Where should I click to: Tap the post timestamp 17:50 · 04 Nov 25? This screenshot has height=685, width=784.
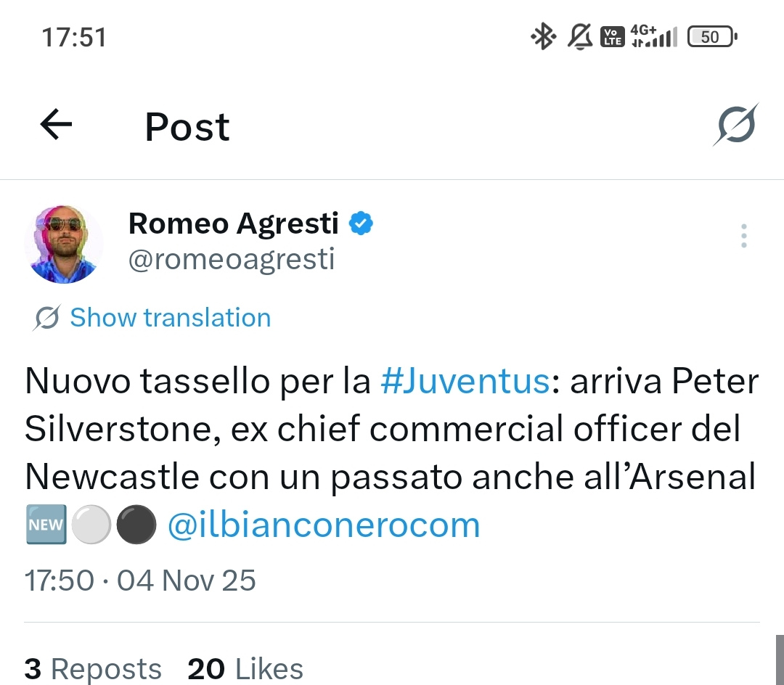click(140, 581)
